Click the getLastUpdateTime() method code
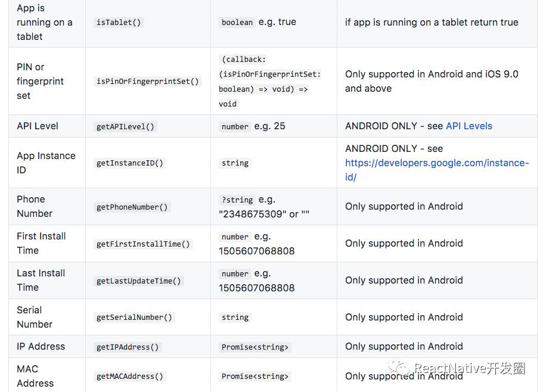543x392 pixels. [x=139, y=281]
